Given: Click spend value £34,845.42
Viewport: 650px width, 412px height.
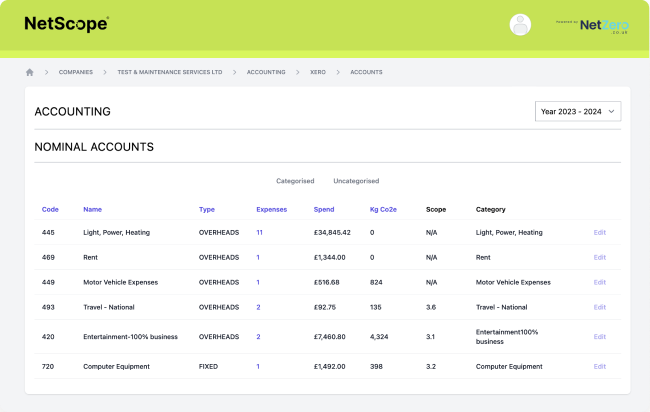Looking at the screenshot, I should tap(332, 233).
